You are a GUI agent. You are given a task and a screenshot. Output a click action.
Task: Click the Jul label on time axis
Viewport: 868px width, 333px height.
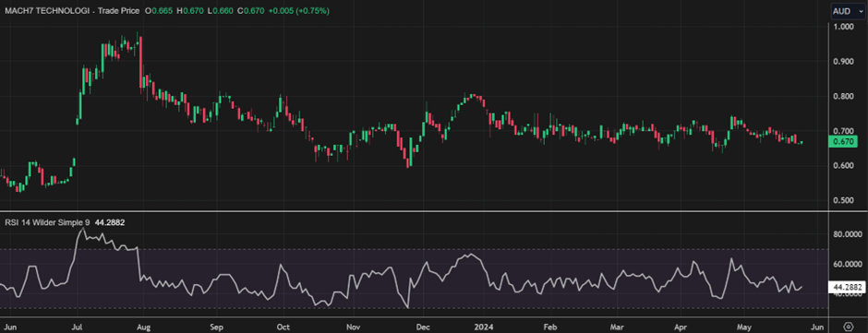[x=78, y=327]
